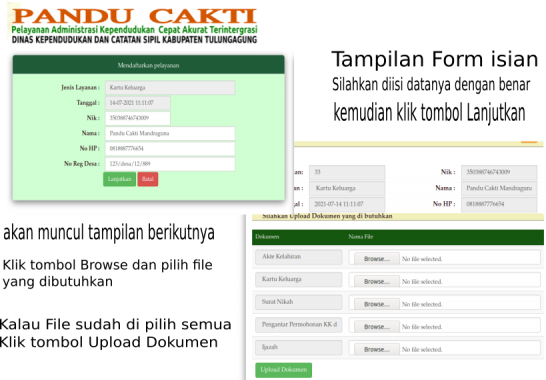The image size is (546, 380).
Task: Click the PANDU CAKTI logo banner
Action: (134, 25)
